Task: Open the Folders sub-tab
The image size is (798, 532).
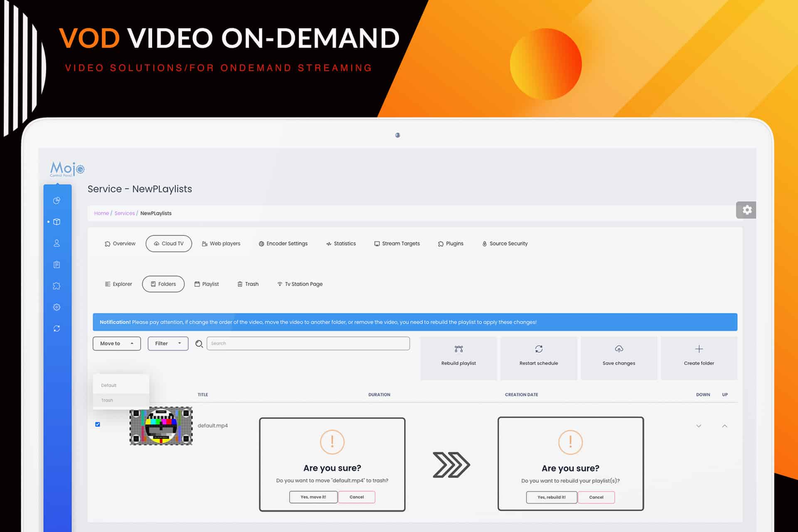Action: pos(163,284)
